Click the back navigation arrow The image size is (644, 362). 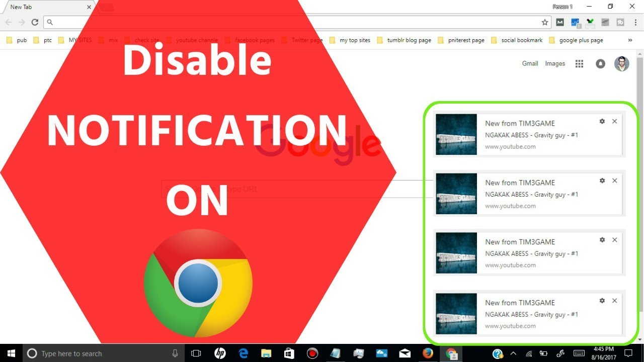[9, 22]
